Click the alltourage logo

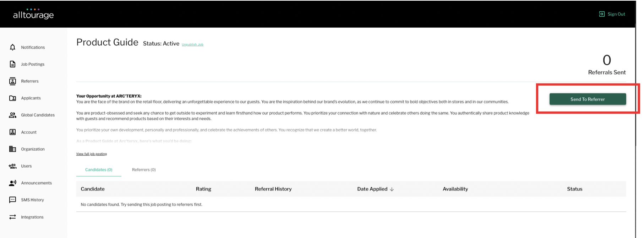(33, 14)
